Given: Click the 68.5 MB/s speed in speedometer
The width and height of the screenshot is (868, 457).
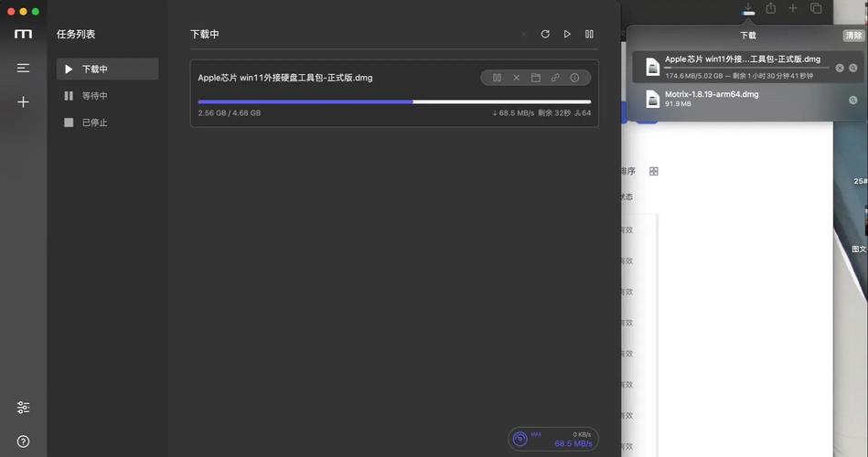Looking at the screenshot, I should click(x=573, y=443).
